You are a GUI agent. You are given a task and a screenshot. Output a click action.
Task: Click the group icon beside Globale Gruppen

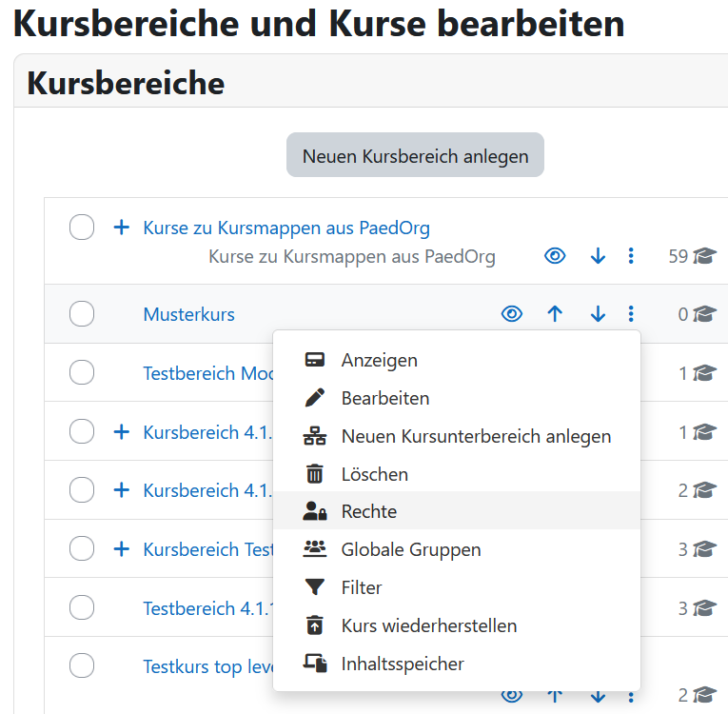pyautogui.click(x=315, y=549)
